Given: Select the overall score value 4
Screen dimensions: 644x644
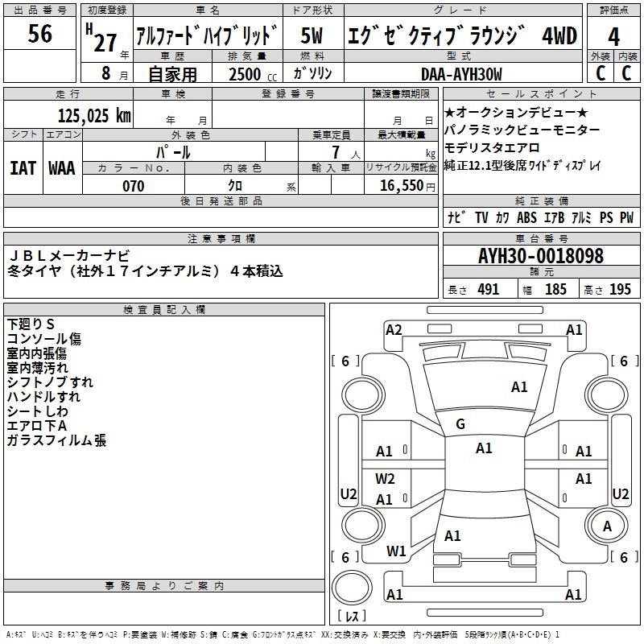Looking at the screenshot, I should click(614, 35).
